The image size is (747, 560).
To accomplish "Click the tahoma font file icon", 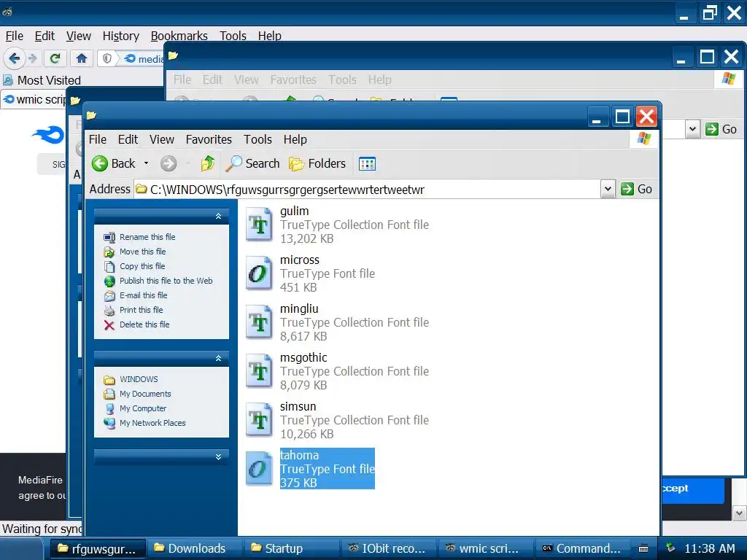I will tap(259, 469).
